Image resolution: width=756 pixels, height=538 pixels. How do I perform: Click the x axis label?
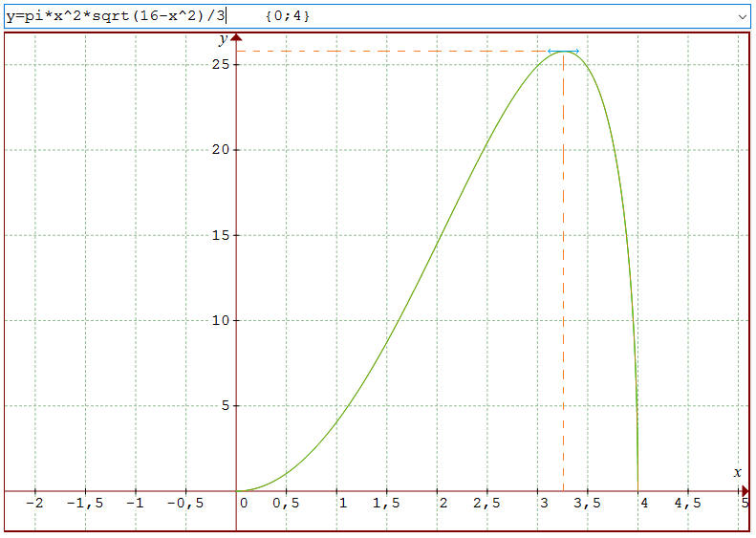[x=737, y=472]
